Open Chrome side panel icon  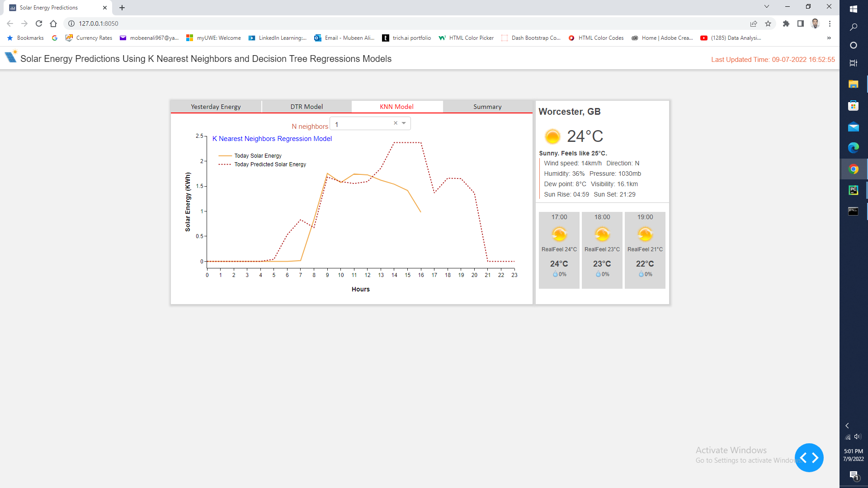(x=801, y=23)
